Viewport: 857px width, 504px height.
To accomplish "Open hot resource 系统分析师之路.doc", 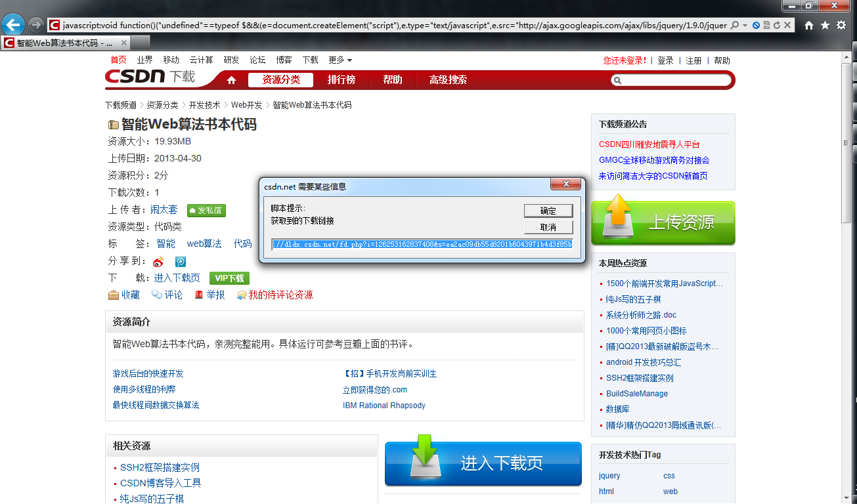I will [x=641, y=315].
